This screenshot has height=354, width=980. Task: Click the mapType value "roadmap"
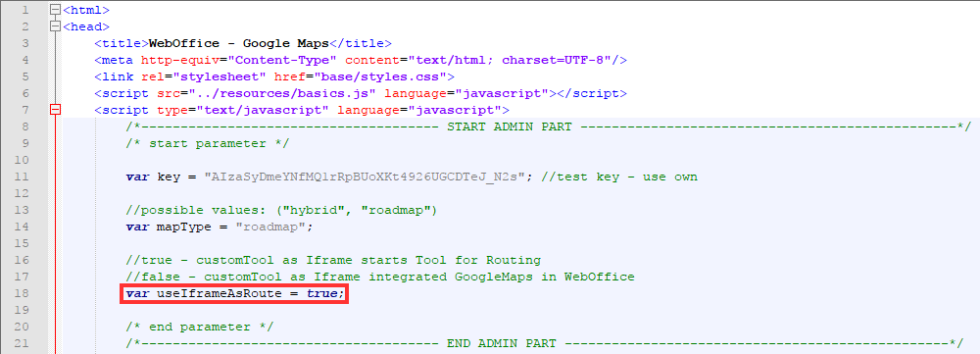pos(270,227)
